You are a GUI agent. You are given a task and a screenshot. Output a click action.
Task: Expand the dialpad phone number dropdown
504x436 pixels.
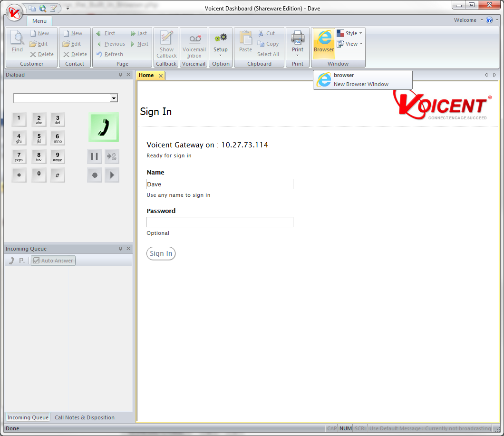tap(114, 98)
